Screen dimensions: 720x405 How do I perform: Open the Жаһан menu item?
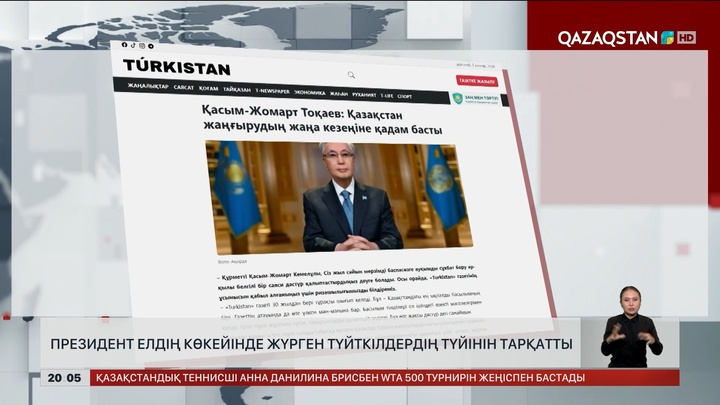click(339, 94)
